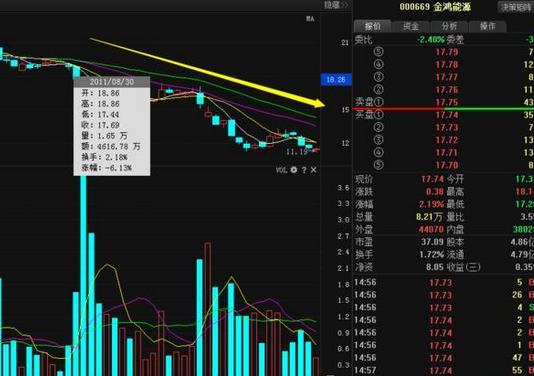Click the price axis label 21
The image size is (534, 376).
345,43
